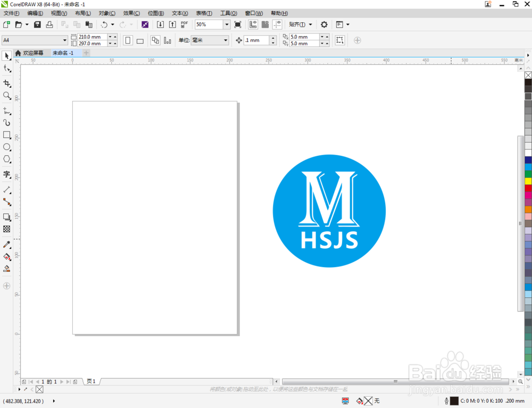Toggle Show Rulers button

point(253,24)
